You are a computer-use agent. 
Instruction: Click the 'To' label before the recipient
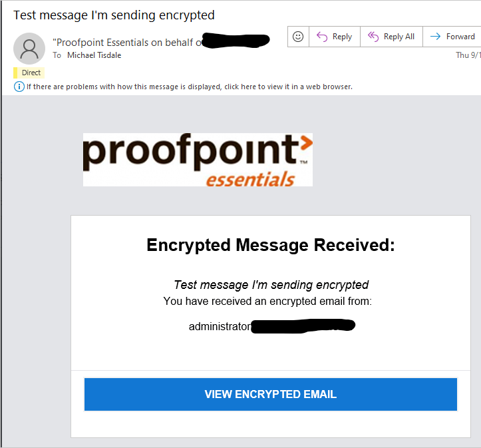pos(57,55)
